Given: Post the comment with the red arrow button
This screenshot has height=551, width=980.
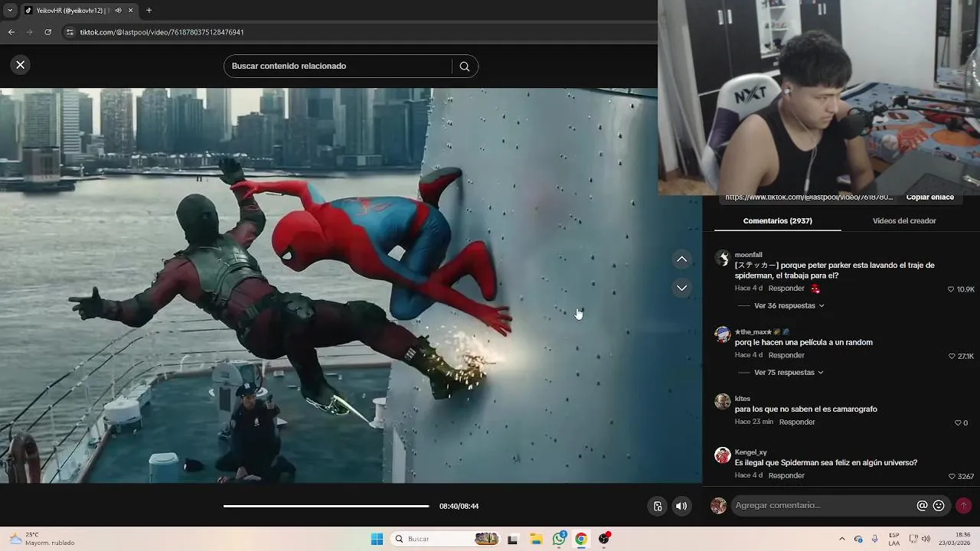Looking at the screenshot, I should pos(963,506).
